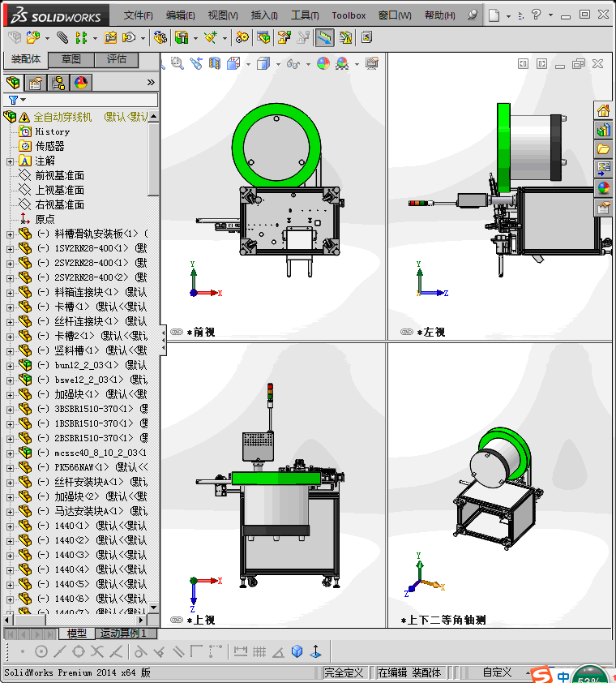
Task: Expand the bun12_2_03<1> component node
Action: pyautogui.click(x=10, y=366)
